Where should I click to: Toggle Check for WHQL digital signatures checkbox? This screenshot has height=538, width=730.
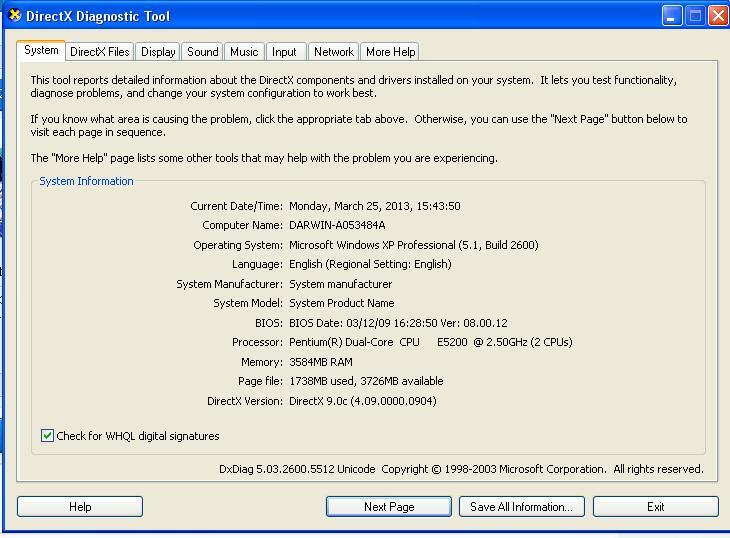(x=47, y=436)
